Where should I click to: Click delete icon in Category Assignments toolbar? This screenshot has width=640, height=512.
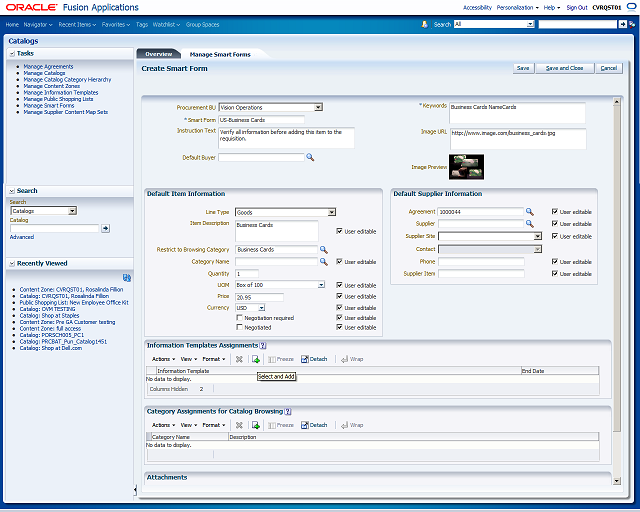click(239, 425)
